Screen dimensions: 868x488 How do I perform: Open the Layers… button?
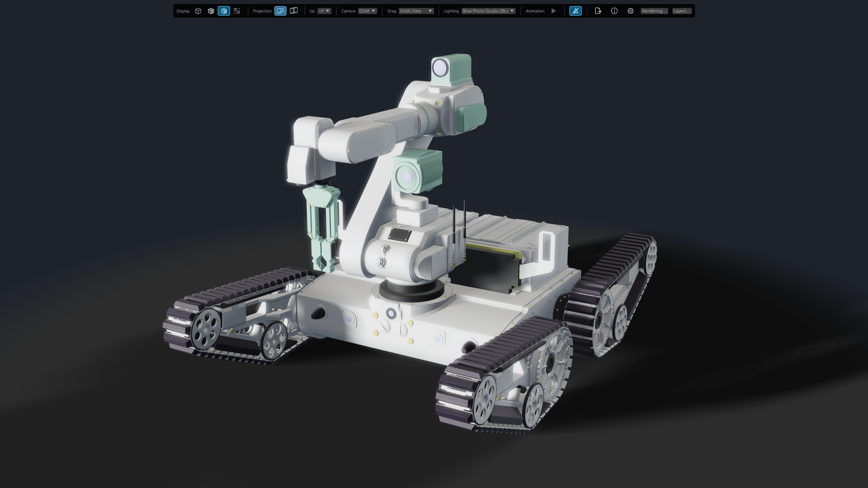(x=682, y=11)
